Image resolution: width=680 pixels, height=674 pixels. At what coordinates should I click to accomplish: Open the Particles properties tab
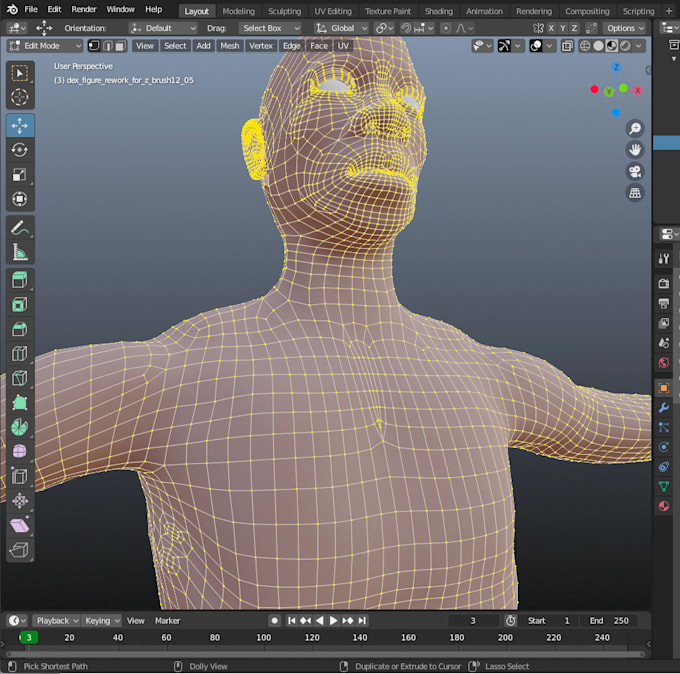pos(664,427)
